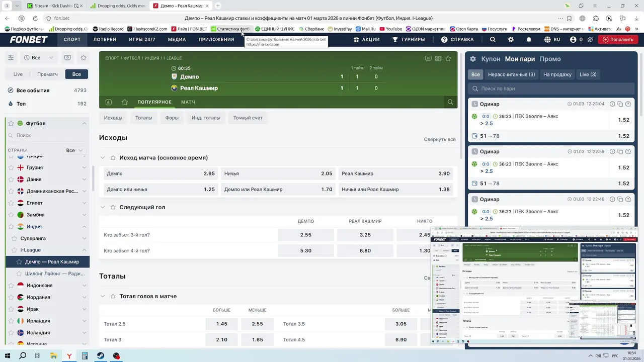Open the Страны Все dropdown
644x362 pixels.
coord(74,150)
